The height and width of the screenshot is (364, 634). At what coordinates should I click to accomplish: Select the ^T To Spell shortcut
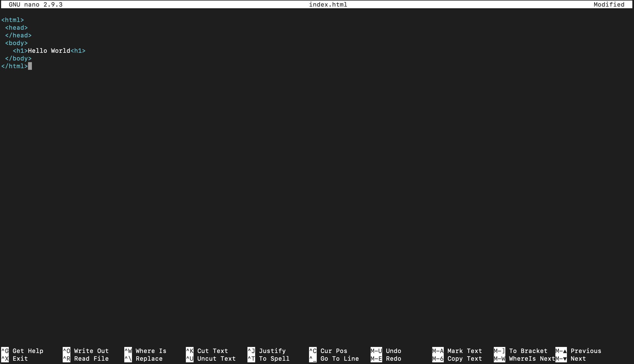click(269, 359)
